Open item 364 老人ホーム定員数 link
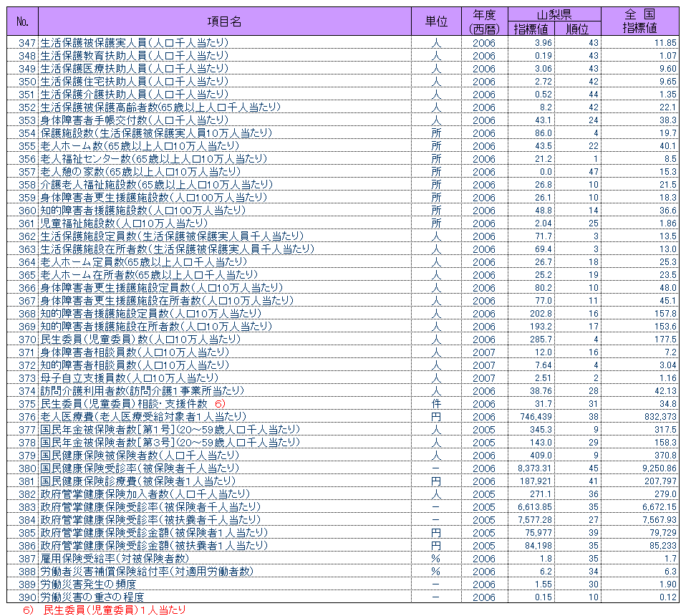This screenshot has height=616, width=686. 143,262
